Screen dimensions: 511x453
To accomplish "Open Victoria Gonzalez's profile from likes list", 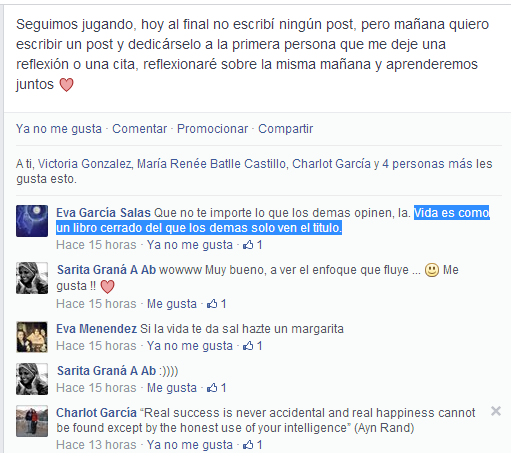I will pos(85,164).
